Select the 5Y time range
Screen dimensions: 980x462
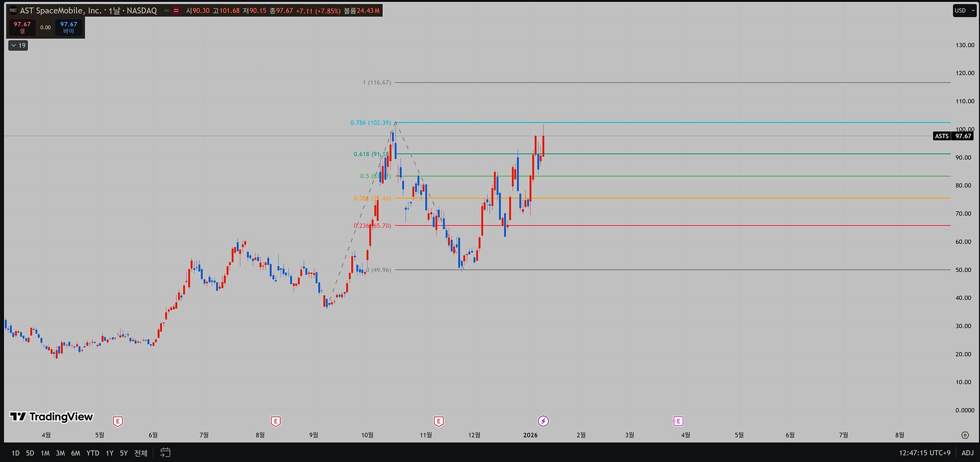pyautogui.click(x=124, y=453)
